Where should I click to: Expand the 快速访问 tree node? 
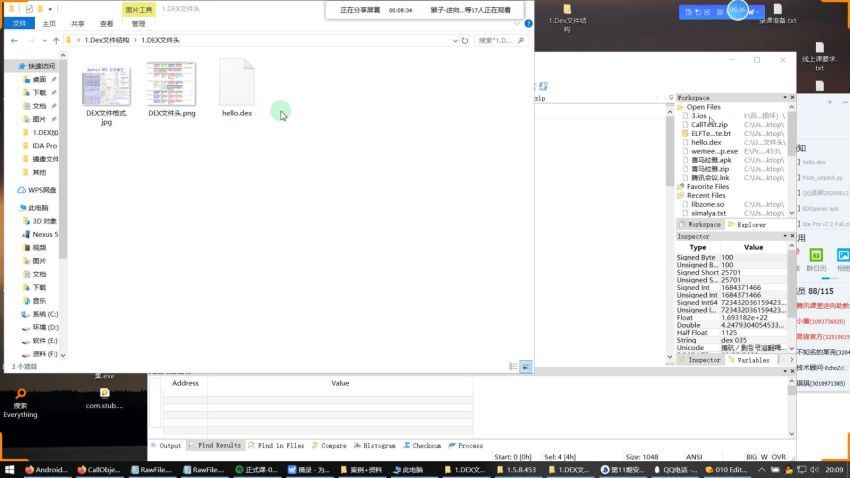pos(9,66)
